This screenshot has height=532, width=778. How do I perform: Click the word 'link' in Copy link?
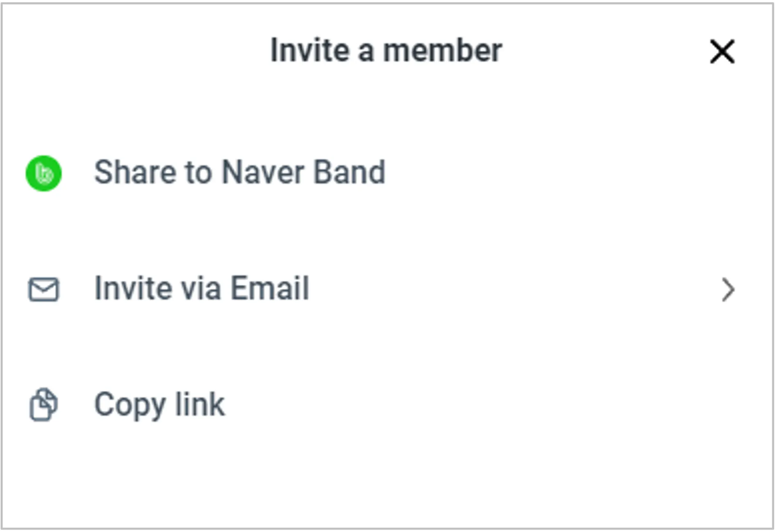click(x=200, y=404)
